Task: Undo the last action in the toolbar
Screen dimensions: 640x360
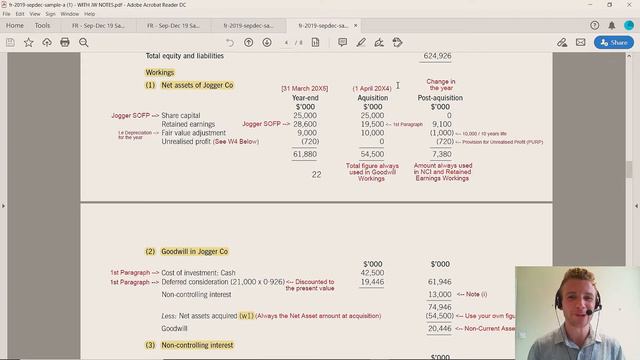Action: point(230,42)
